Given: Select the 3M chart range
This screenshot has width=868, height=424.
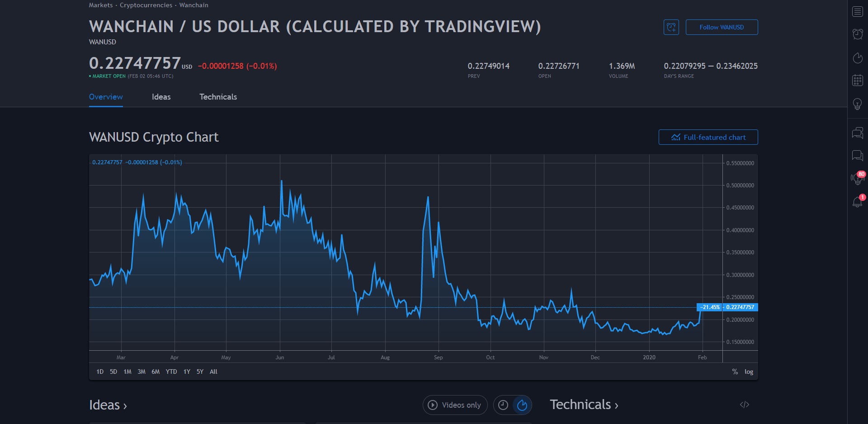Looking at the screenshot, I should (142, 372).
